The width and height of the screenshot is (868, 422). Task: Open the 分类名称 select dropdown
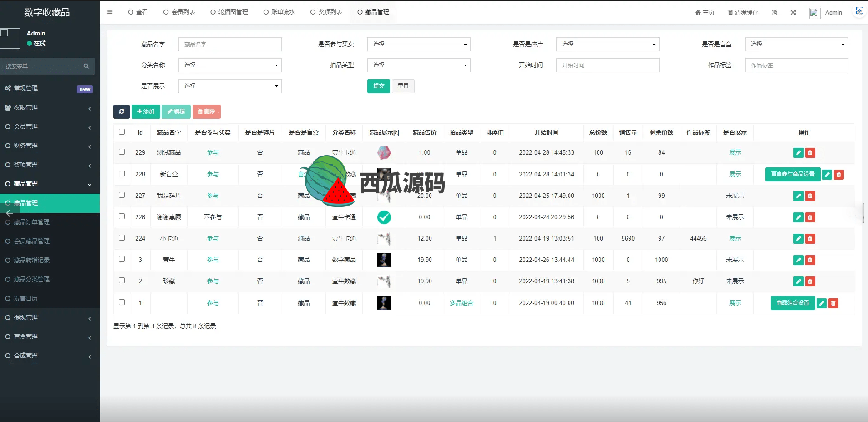(x=230, y=65)
